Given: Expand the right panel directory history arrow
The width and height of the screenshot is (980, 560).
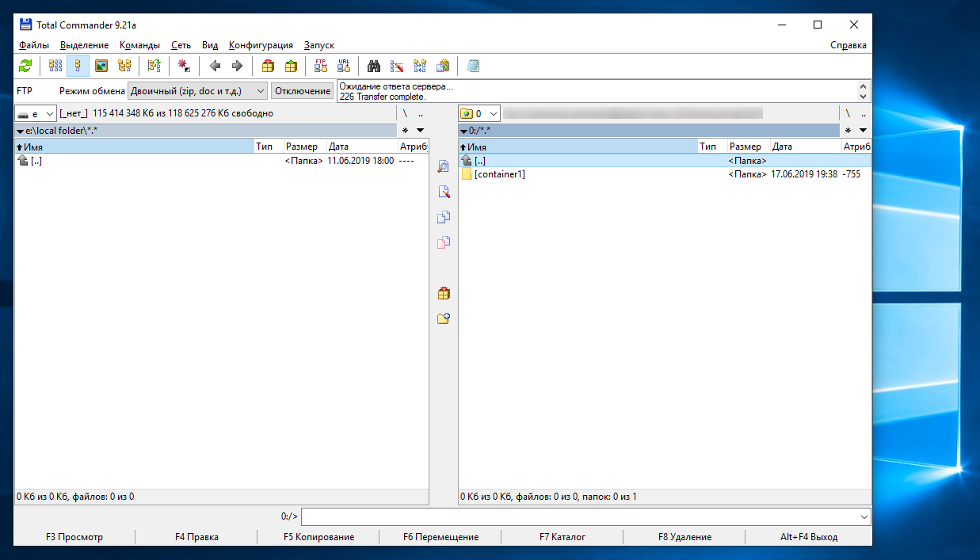Looking at the screenshot, I should click(x=863, y=130).
